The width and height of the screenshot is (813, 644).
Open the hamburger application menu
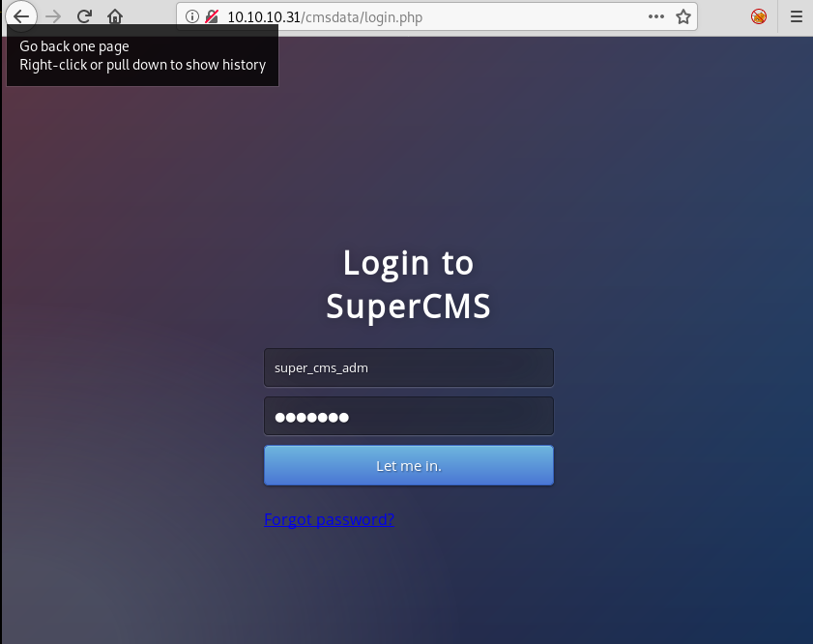click(x=797, y=16)
